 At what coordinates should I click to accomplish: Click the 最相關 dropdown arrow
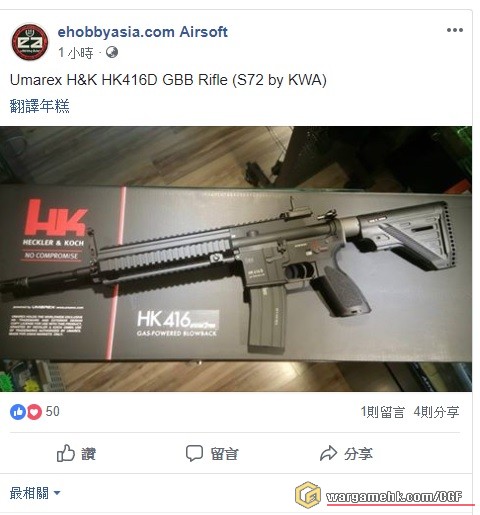click(x=57, y=492)
